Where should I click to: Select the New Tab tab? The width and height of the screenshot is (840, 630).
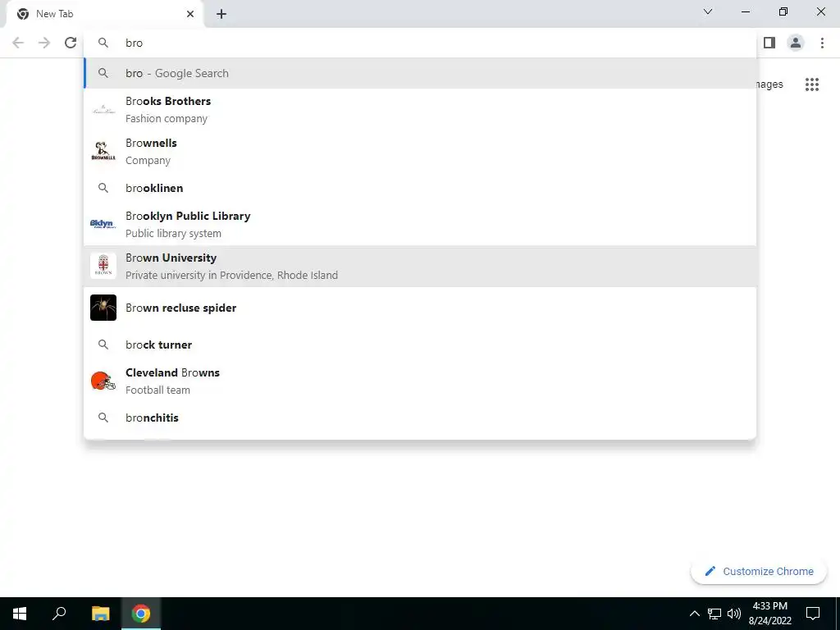pyautogui.click(x=104, y=14)
